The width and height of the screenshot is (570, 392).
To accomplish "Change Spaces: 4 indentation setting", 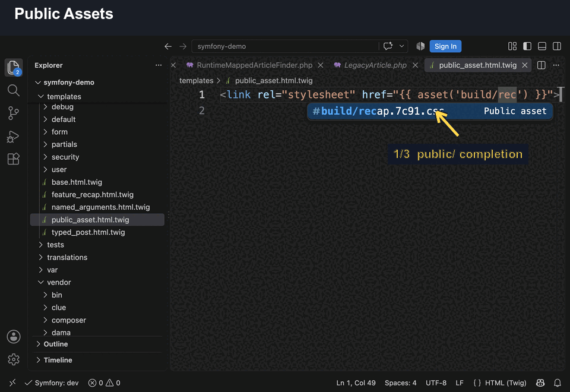I will pos(401,383).
